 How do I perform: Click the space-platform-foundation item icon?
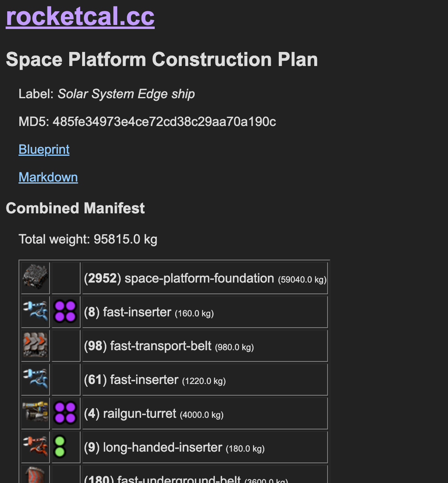(x=35, y=278)
